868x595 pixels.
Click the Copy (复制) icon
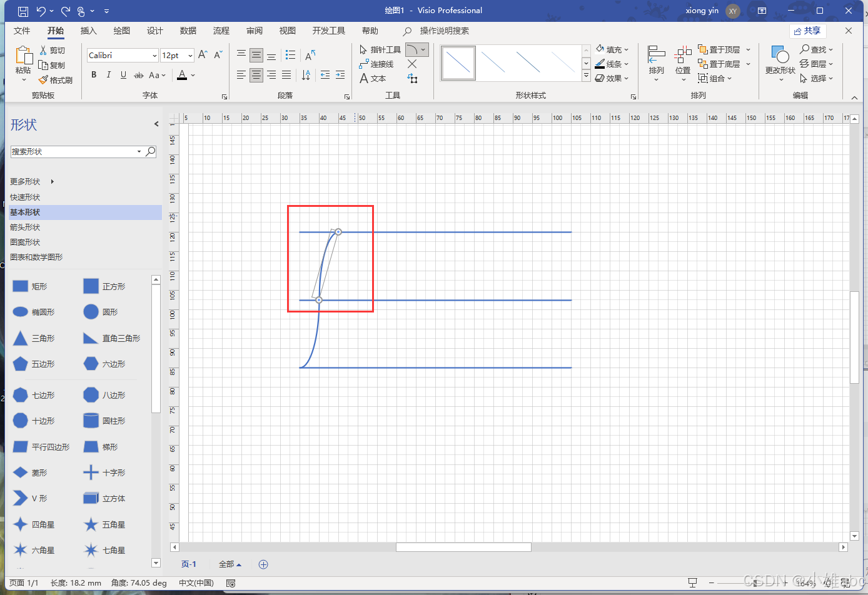(43, 65)
